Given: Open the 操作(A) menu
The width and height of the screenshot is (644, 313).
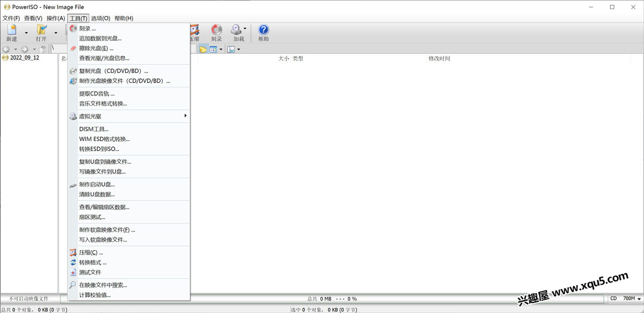Looking at the screenshot, I should (56, 18).
